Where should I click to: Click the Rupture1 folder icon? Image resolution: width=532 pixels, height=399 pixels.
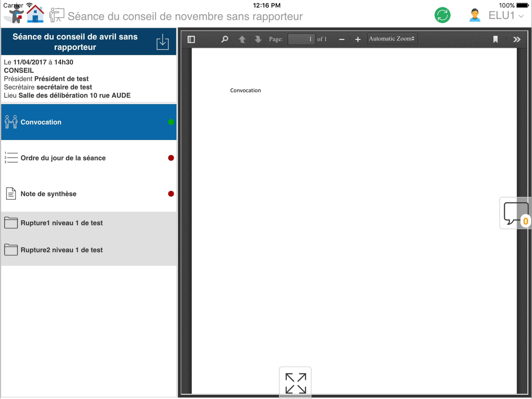(11, 223)
